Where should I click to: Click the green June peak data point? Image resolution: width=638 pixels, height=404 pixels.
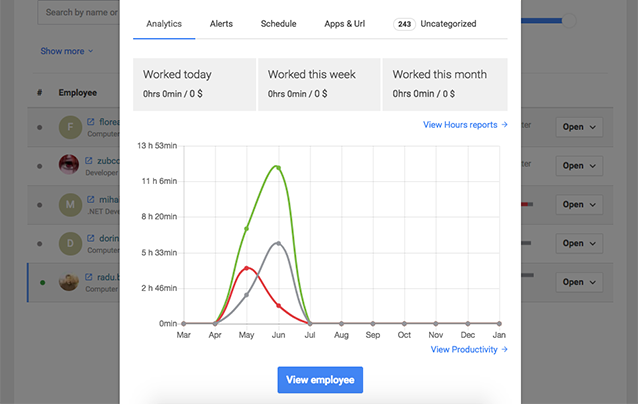click(278, 168)
